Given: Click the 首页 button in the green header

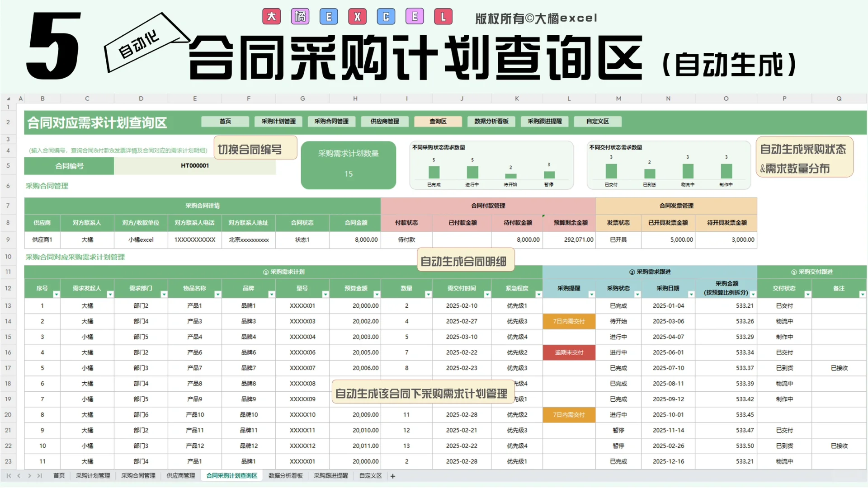Looking at the screenshot, I should coord(225,122).
